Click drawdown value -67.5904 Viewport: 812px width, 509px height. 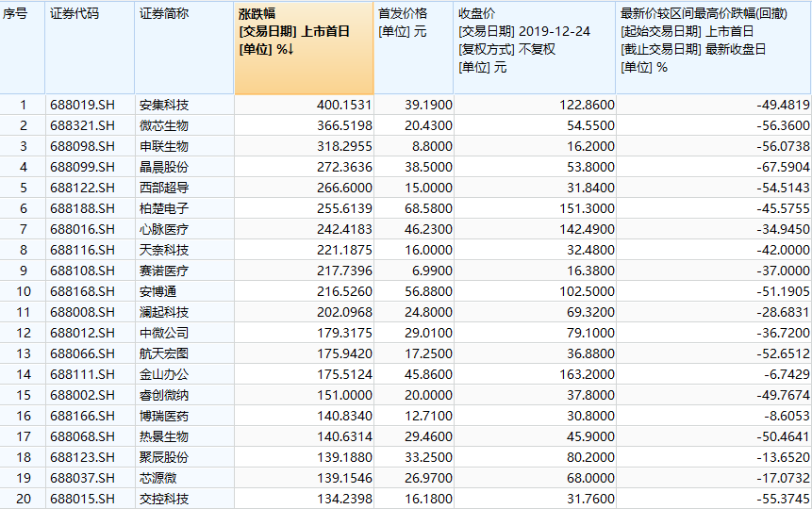point(783,167)
